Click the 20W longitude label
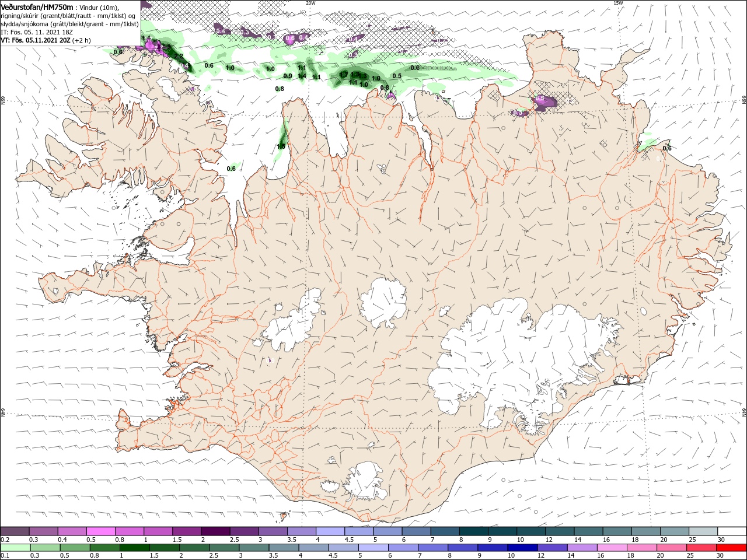This screenshot has width=747, height=560. pos(310,3)
